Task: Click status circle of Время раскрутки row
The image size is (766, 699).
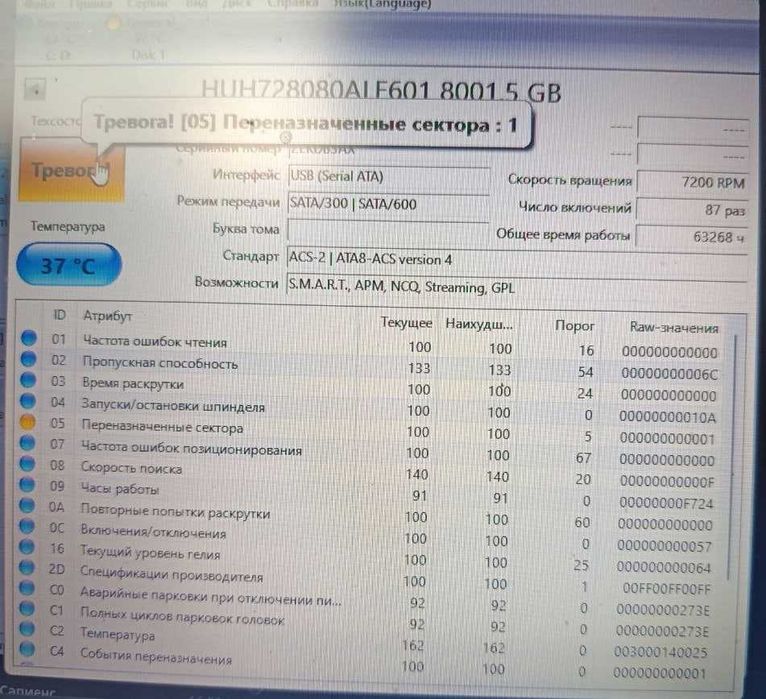Action: pyautogui.click(x=28, y=380)
